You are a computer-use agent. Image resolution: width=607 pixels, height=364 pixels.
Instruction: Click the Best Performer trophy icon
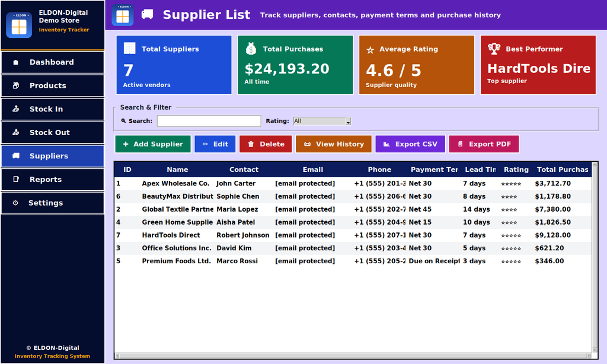coord(494,49)
